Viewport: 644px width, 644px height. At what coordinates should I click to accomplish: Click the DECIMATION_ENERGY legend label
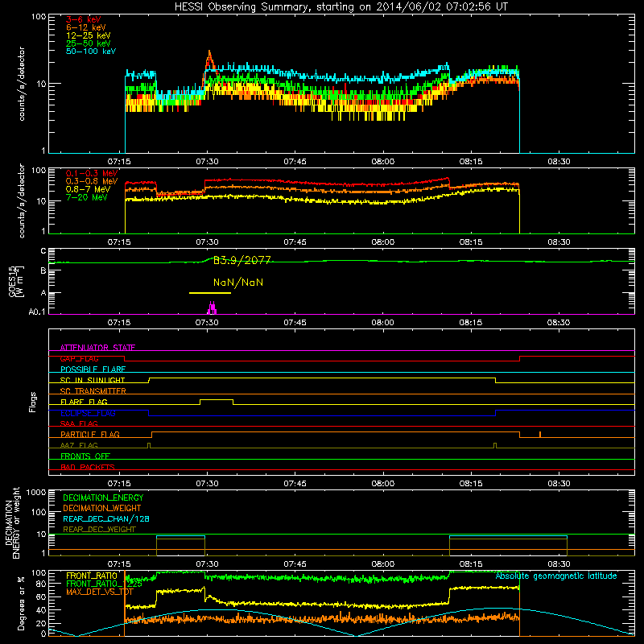tap(103, 497)
